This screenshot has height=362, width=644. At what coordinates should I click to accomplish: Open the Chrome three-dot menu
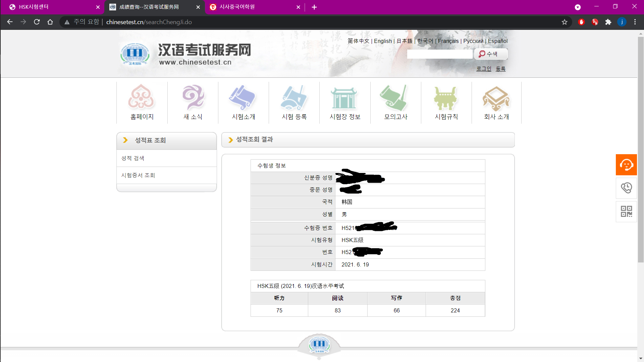[x=635, y=22]
